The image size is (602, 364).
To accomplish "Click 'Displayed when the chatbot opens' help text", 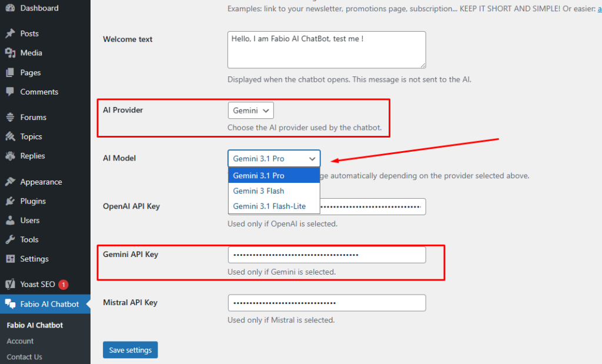I will click(349, 79).
